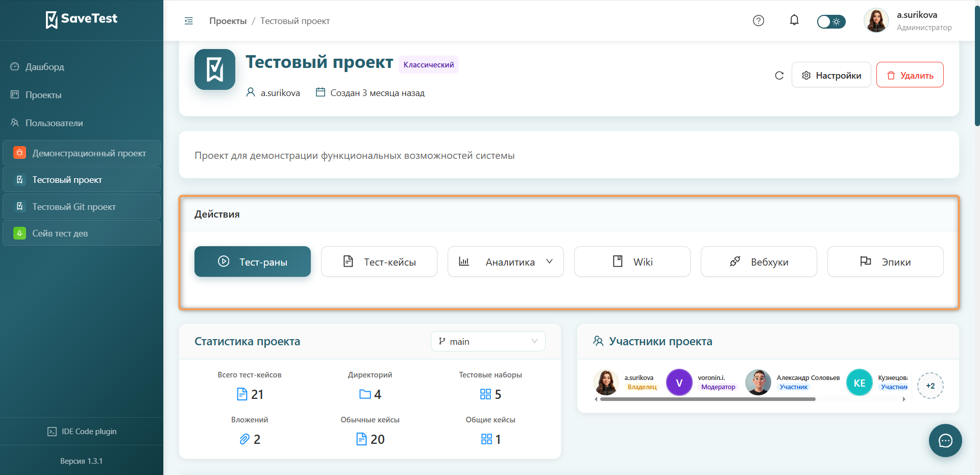Open the main branch dropdown

coord(488,341)
